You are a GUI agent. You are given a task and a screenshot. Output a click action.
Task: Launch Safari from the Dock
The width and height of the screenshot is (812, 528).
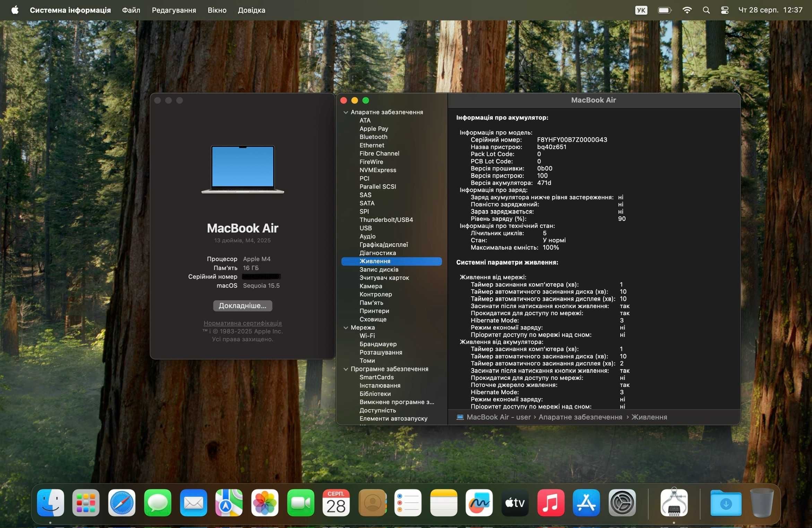pos(122,502)
